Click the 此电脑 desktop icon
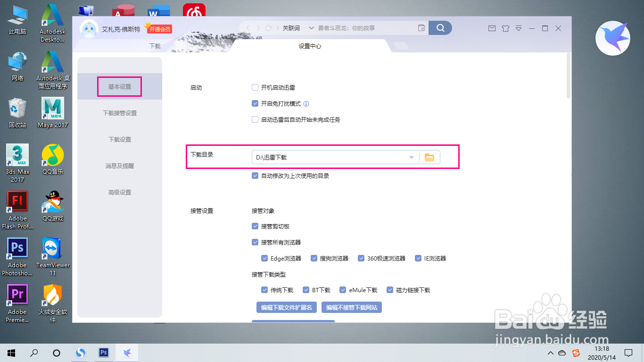The height and width of the screenshot is (362, 644). tap(17, 20)
